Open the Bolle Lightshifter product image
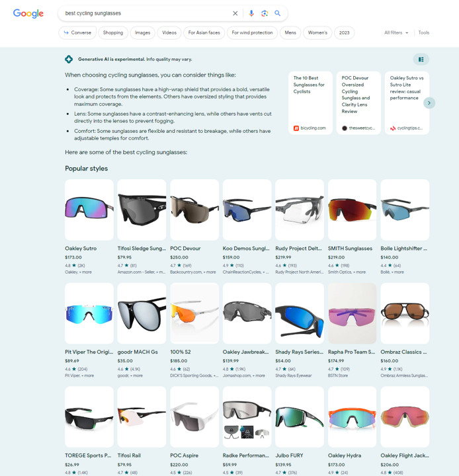The image size is (459, 476). point(405,210)
